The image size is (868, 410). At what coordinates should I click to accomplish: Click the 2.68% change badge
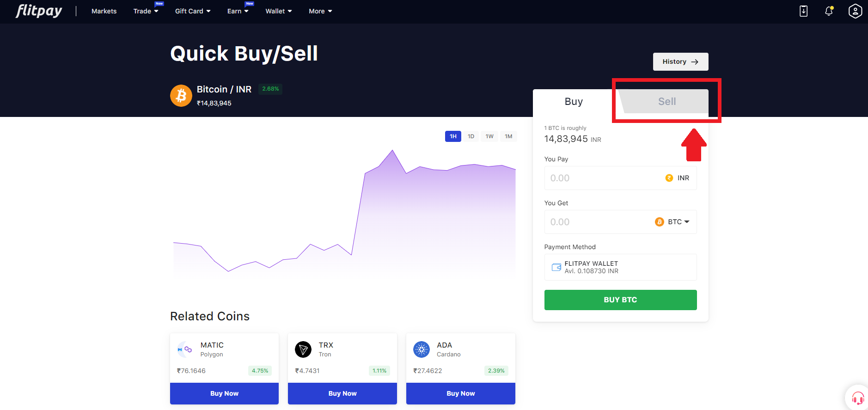pos(270,89)
